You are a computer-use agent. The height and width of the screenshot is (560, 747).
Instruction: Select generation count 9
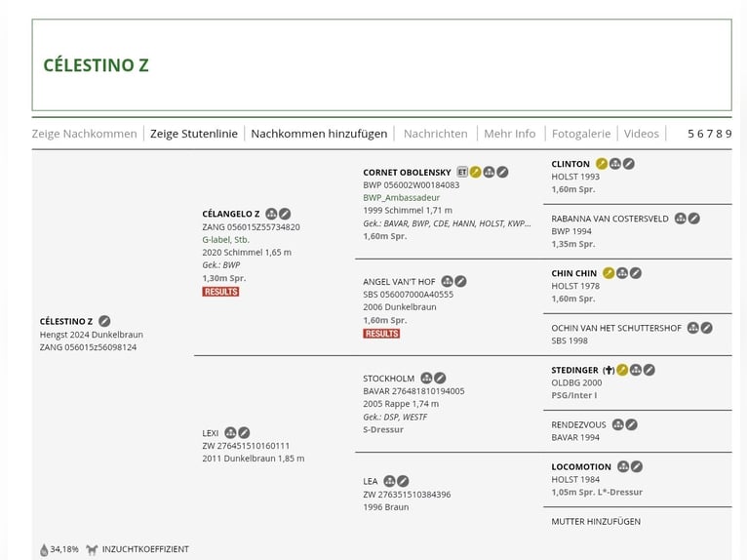point(727,134)
